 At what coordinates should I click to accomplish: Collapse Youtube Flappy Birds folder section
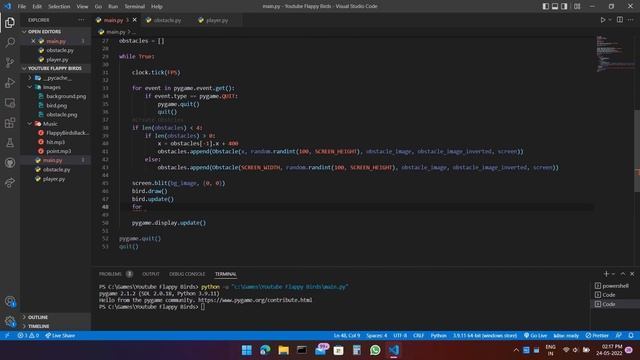pos(56,68)
